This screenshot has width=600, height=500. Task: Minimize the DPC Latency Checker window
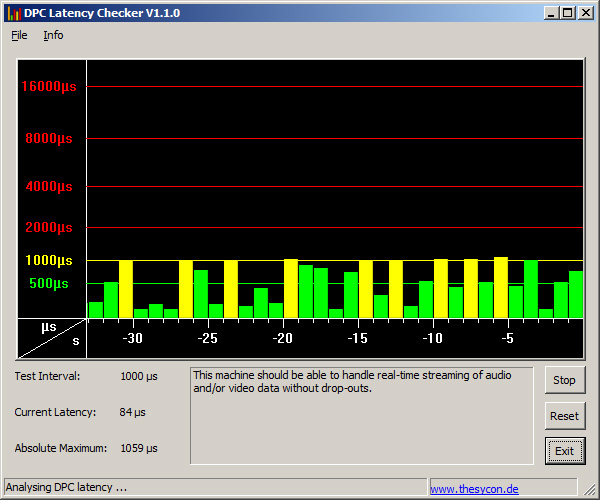click(552, 12)
